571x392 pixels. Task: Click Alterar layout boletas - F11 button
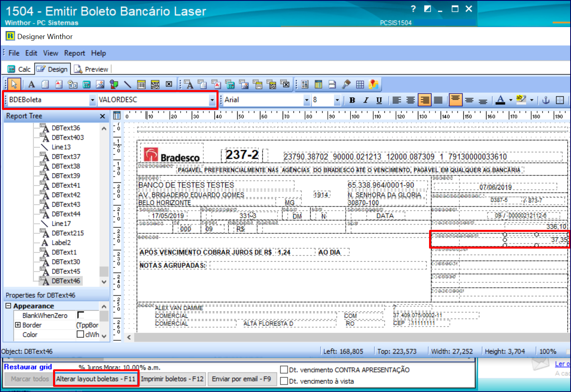click(96, 379)
